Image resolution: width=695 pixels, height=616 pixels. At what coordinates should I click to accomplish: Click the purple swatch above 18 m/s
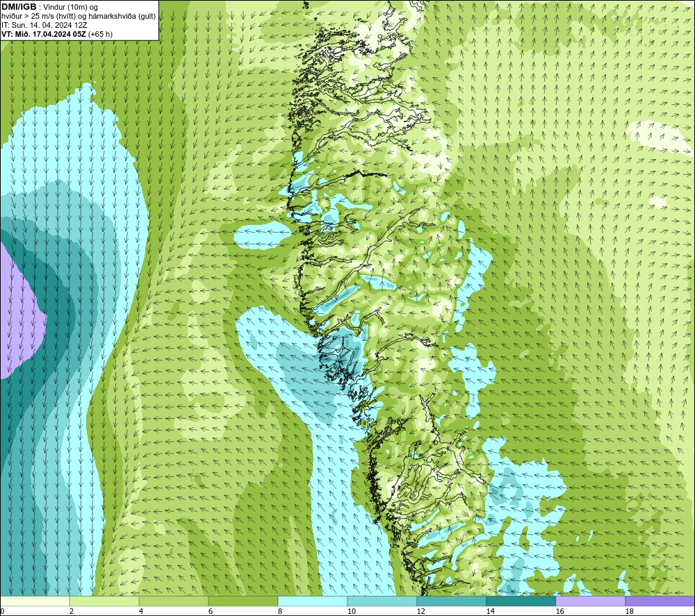coord(660,601)
